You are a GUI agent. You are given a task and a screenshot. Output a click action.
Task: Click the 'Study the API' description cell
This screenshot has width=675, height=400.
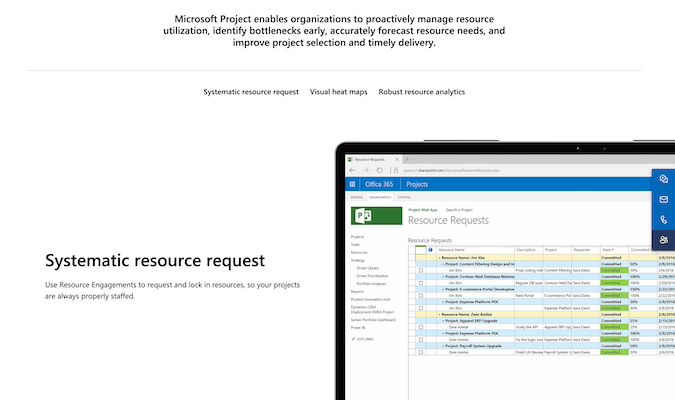coord(529,327)
